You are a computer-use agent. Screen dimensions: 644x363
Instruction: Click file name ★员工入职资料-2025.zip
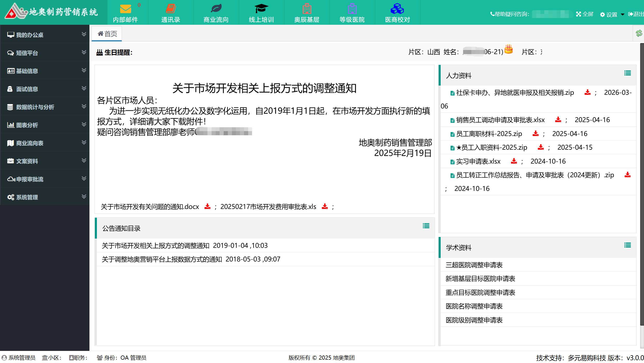pyautogui.click(x=491, y=147)
